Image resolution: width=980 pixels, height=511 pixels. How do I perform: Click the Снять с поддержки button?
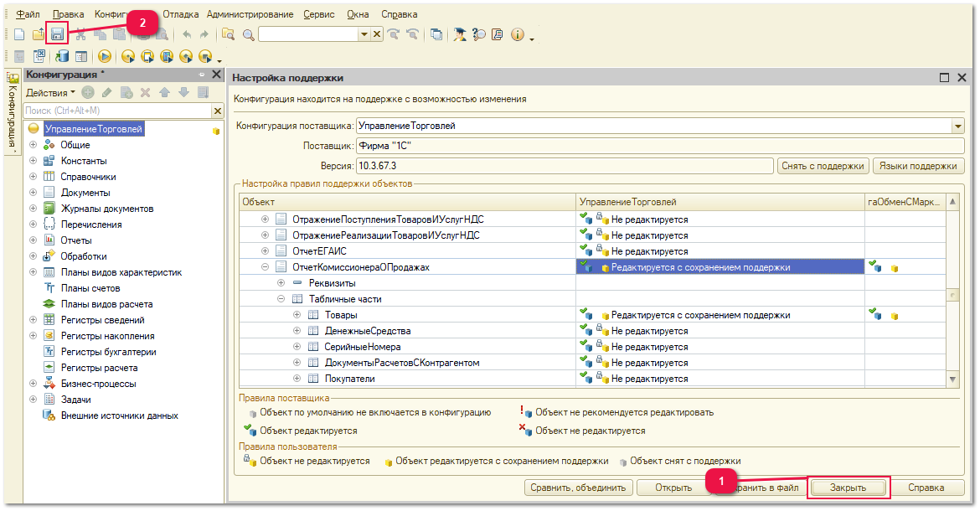point(823,166)
